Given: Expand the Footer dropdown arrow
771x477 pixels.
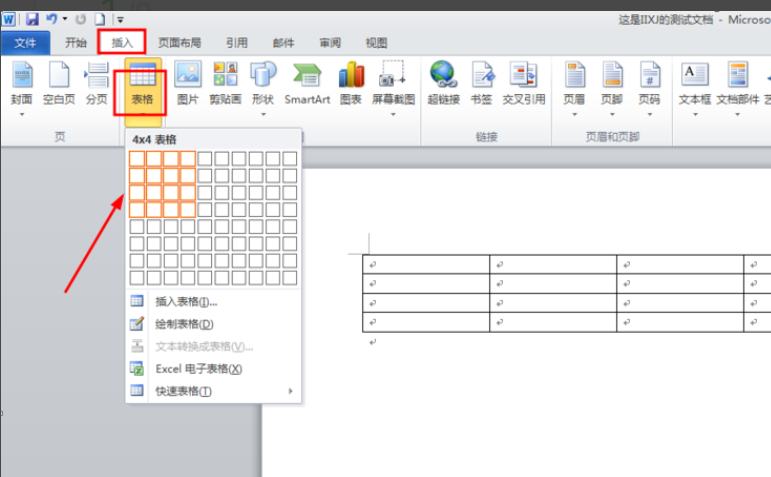Looking at the screenshot, I should coord(612,115).
